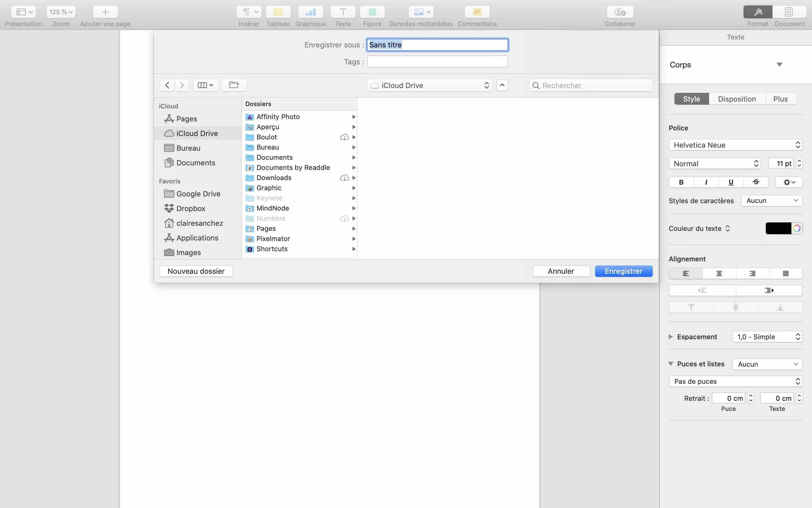Open the Helvetica Neue font dropdown

pyautogui.click(x=735, y=145)
